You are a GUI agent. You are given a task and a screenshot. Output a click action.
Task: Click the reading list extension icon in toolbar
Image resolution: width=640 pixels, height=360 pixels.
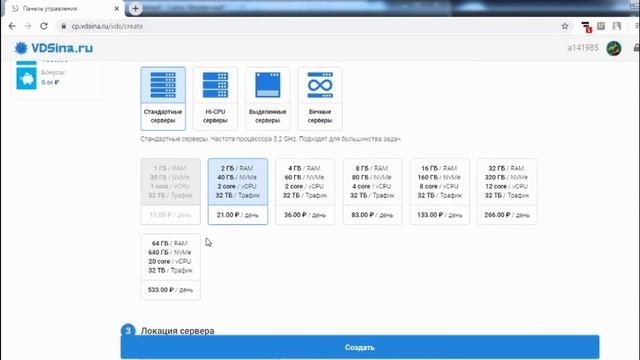tap(601, 26)
